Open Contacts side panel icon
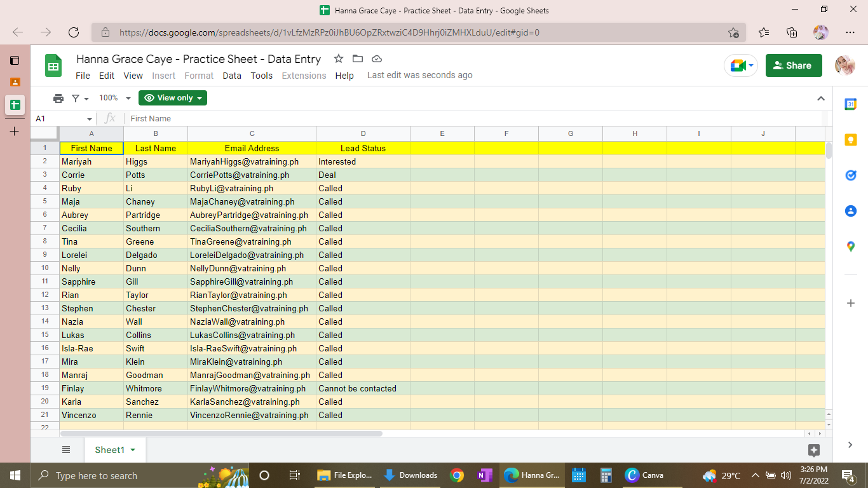 click(851, 211)
